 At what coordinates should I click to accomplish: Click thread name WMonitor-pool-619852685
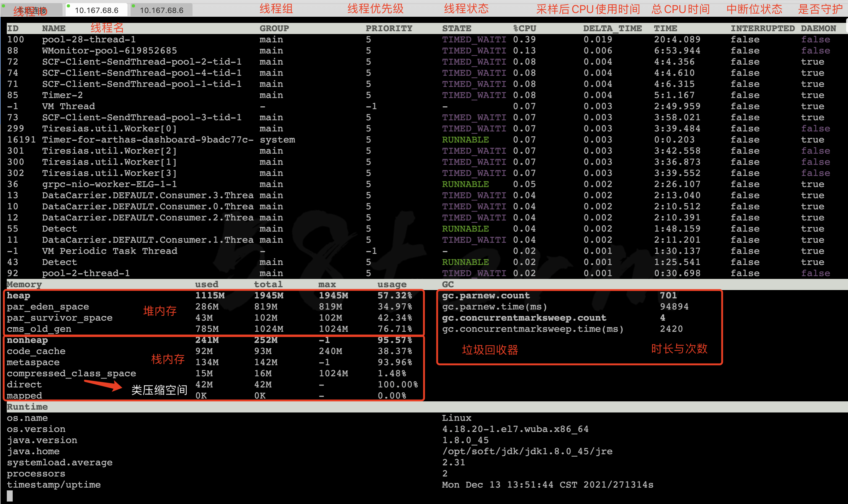[109, 51]
